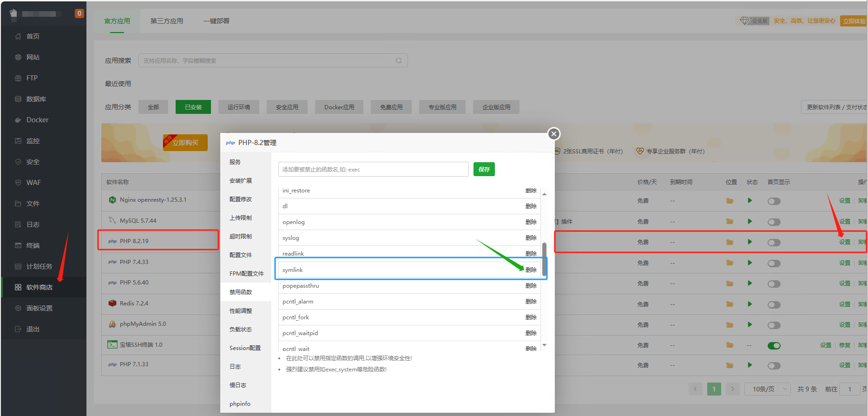The height and width of the screenshot is (416, 868).
Task: Open the 10条/页 page size dropdown
Action: tap(768, 389)
